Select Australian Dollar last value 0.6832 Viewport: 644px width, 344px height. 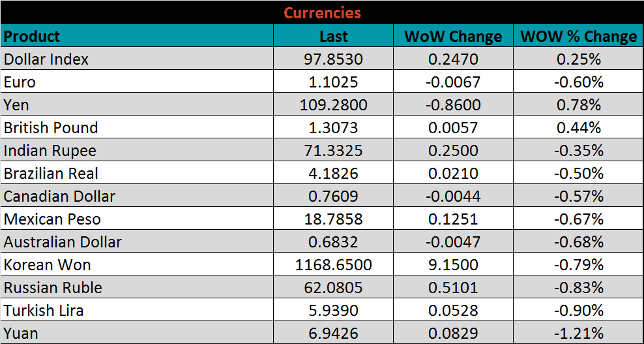point(333,242)
